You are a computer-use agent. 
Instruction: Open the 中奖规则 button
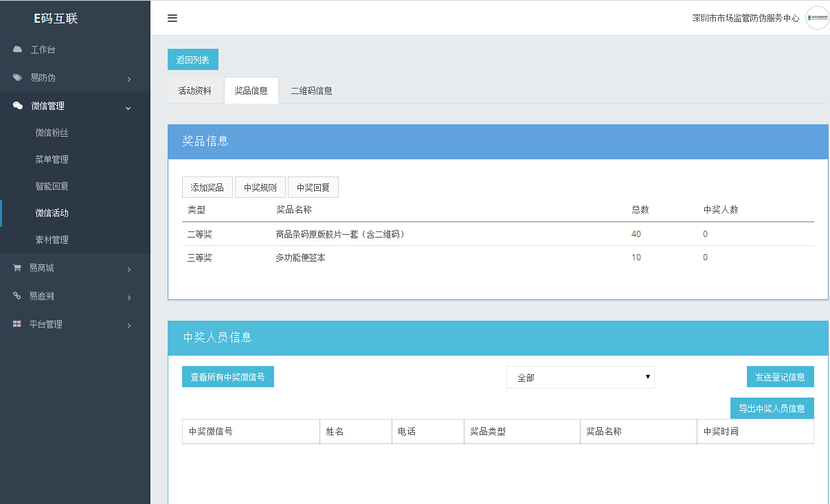point(260,187)
